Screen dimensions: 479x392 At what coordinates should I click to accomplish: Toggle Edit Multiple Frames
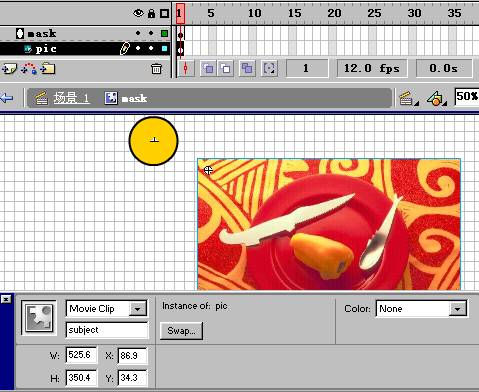247,69
